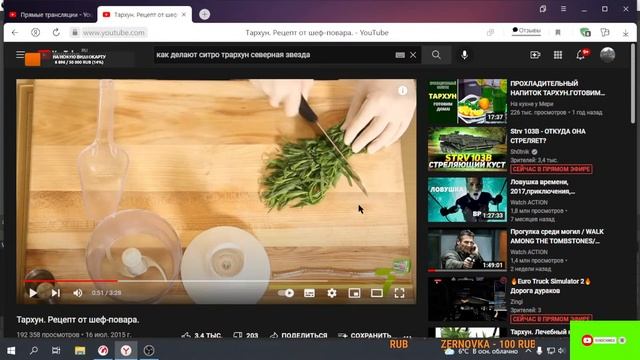Screen dimensions: 640x360
Task: Dislike the video
Action: tap(246, 335)
